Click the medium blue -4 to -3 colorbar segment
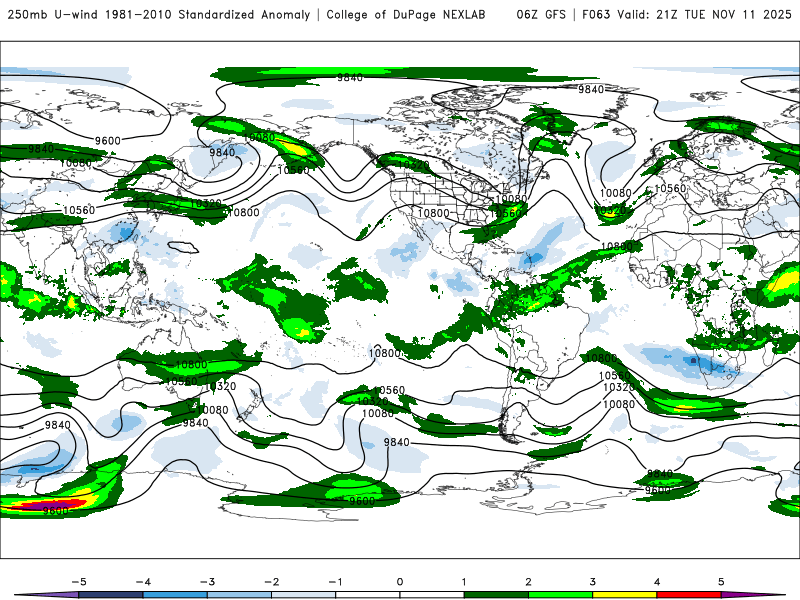The image size is (800, 600). (175, 595)
